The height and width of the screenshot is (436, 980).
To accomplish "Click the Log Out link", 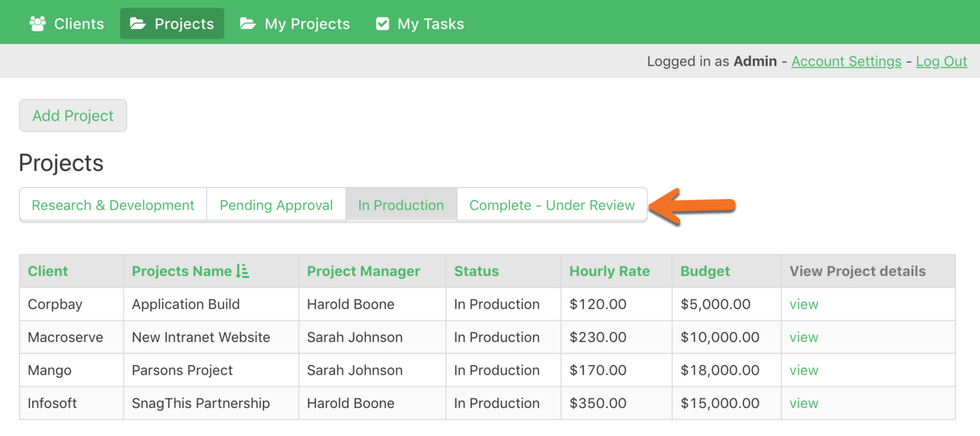I will tap(941, 61).
